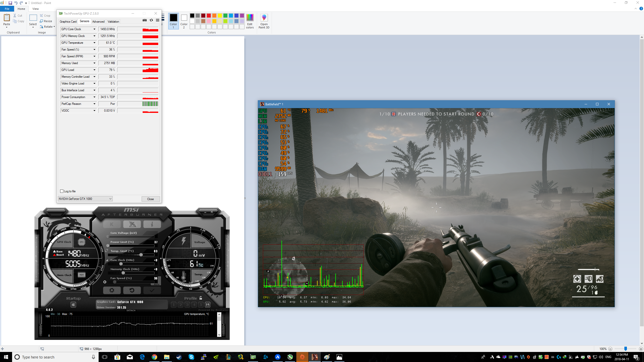This screenshot has width=644, height=362.
Task: Open the GPU-Z hamburger menu icon
Action: click(157, 20)
